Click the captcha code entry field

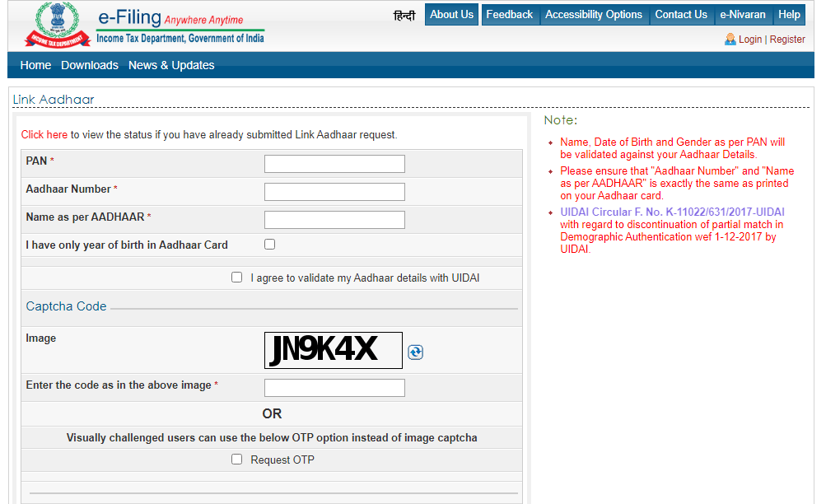coord(334,388)
